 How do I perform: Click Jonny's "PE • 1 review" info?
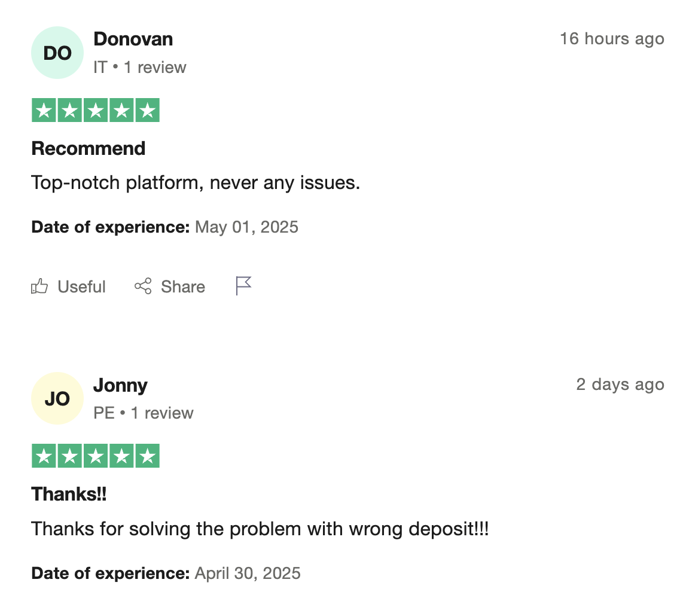143,413
